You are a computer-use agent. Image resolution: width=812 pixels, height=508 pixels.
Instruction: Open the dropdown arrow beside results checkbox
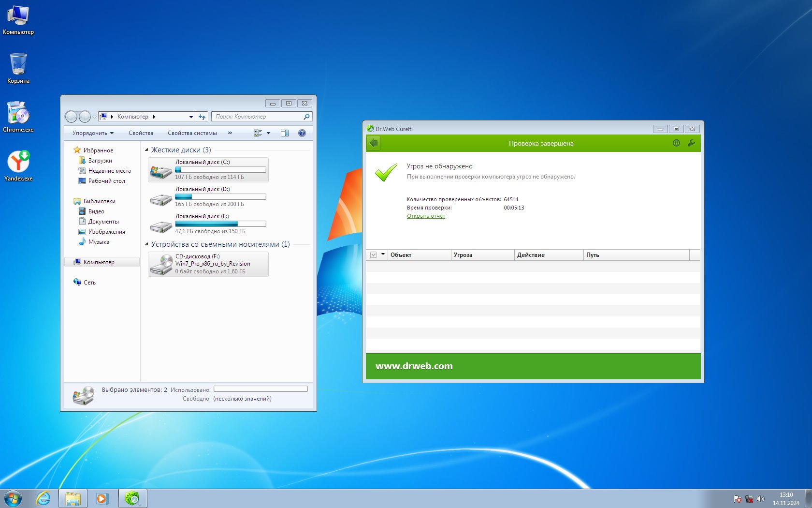[383, 254]
